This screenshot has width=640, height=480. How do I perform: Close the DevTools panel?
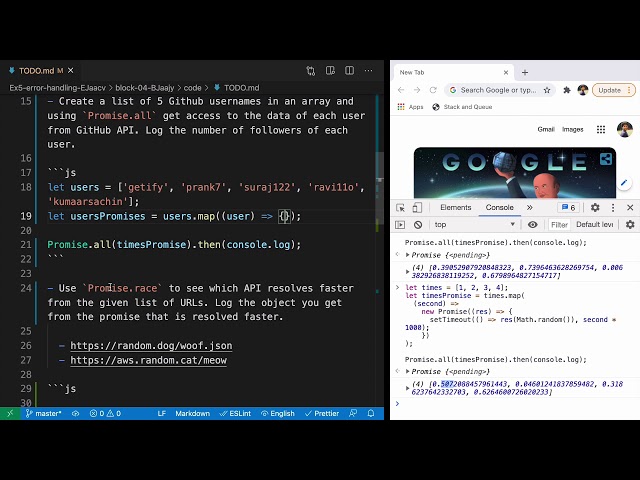630,207
